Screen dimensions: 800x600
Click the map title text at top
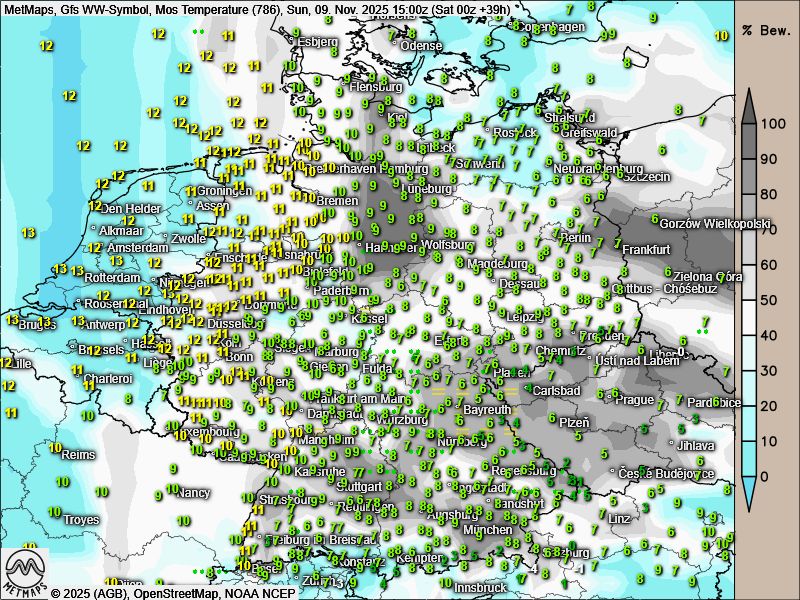257,8
